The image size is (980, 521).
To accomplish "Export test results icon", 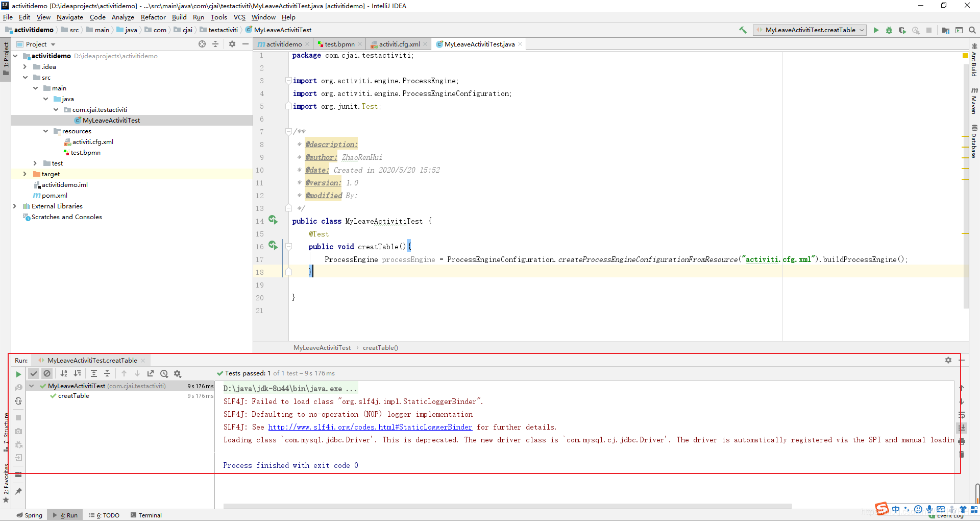I will pyautogui.click(x=151, y=373).
